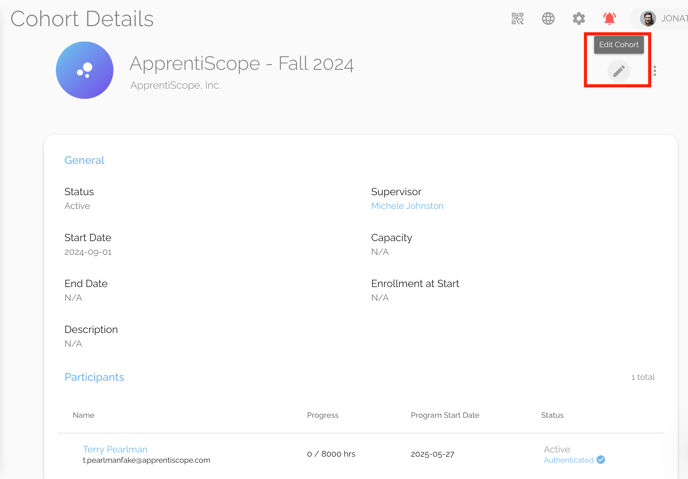Click the Name column header
The width and height of the screenshot is (688, 479).
pyautogui.click(x=83, y=415)
